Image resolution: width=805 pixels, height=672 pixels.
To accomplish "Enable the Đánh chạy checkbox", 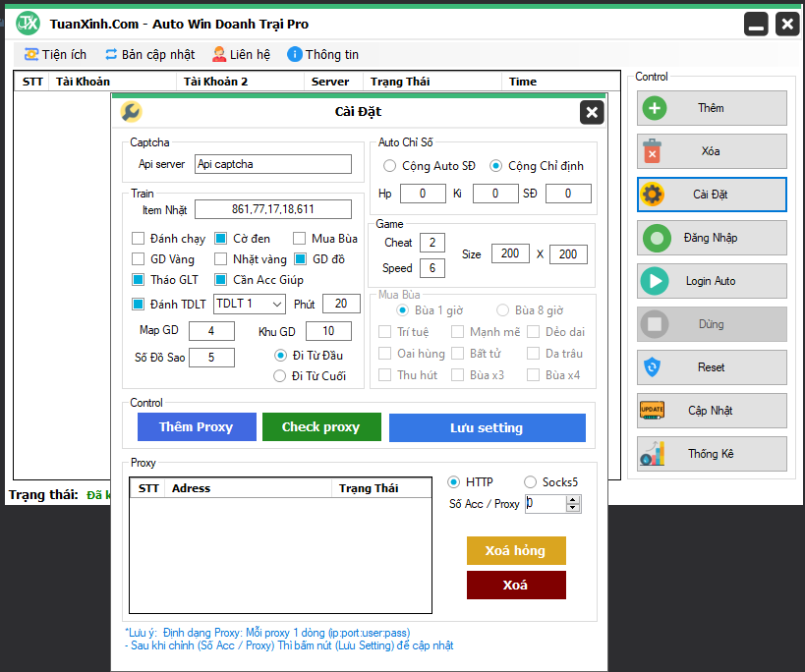I will point(139,239).
